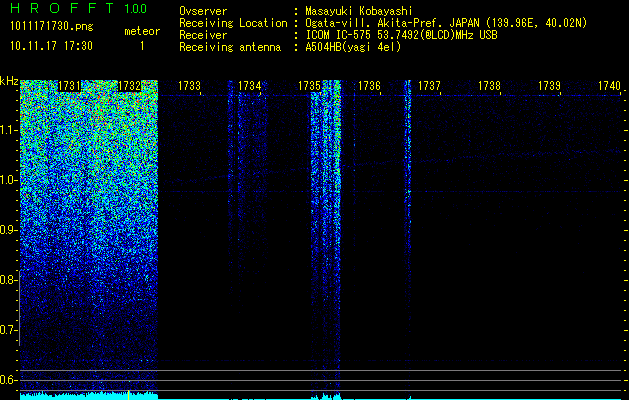
Task: Click the A504HB(yagi 4el) antenna text
Action: coord(353,47)
